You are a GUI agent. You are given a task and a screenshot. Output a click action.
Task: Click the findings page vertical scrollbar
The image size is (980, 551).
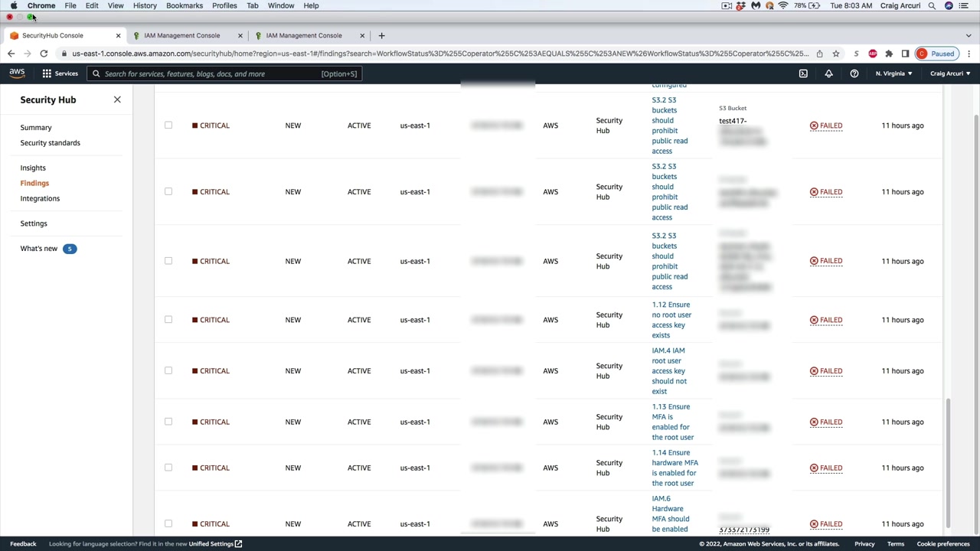pyautogui.click(x=948, y=462)
